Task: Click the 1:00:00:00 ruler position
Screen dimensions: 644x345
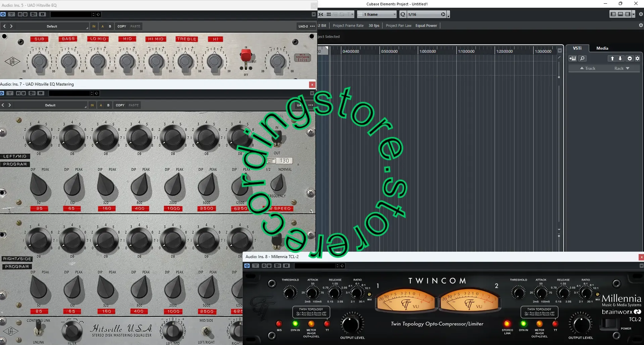Action: click(x=427, y=51)
